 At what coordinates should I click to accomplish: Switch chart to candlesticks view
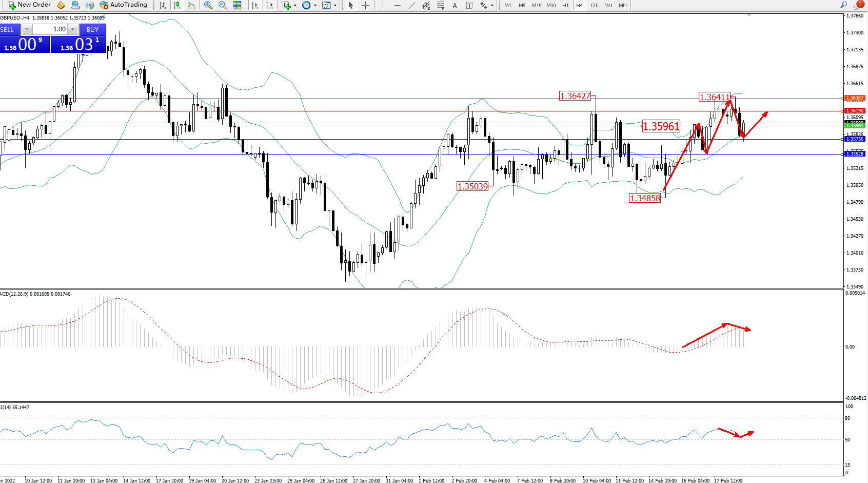177,5
